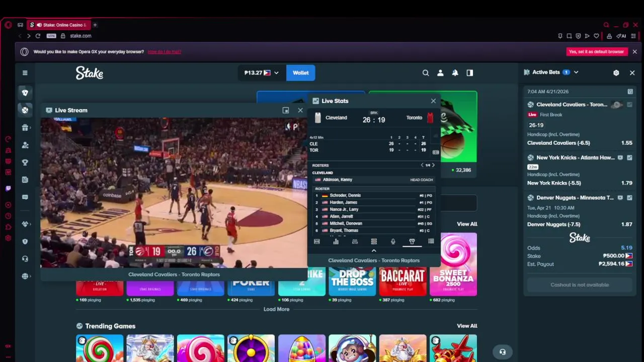This screenshot has width=644, height=362.
Task: Open live stream for New York Knicks bet
Action: [x=620, y=158]
